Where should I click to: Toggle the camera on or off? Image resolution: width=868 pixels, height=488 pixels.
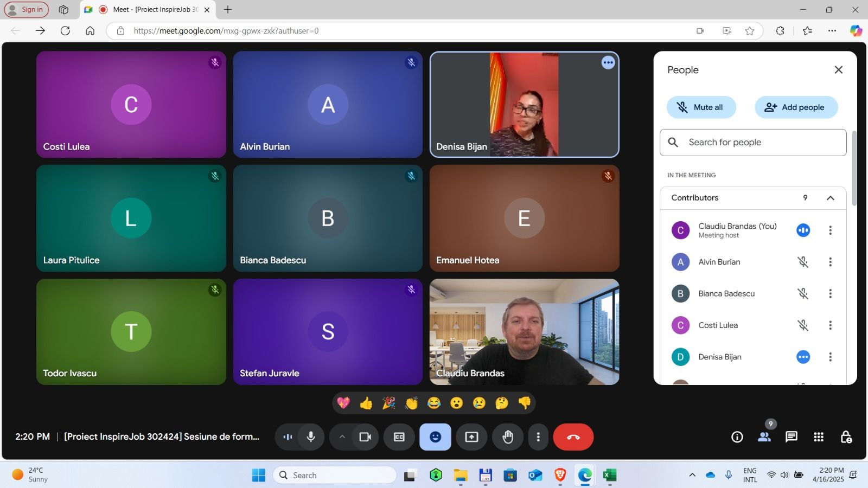(365, 437)
